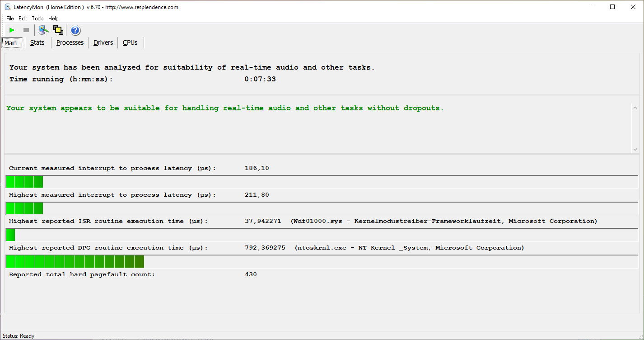This screenshot has width=644, height=340.
Task: Click the highest ISR execution time bar
Action: point(322,235)
